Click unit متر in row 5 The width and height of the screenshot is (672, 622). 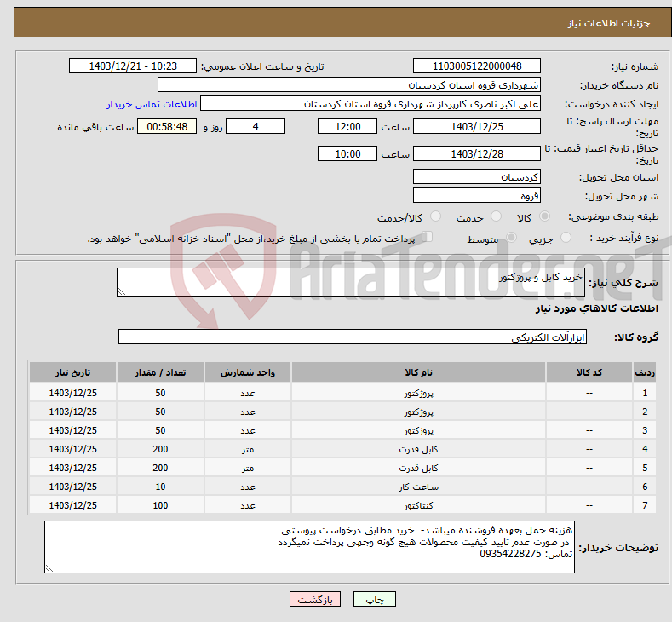[x=248, y=468]
